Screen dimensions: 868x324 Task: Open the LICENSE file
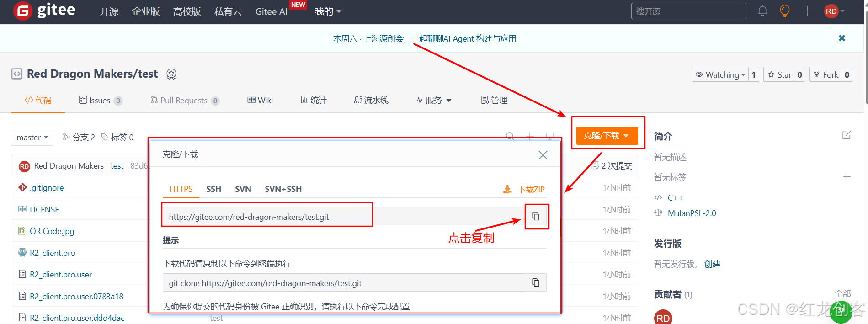click(x=44, y=210)
